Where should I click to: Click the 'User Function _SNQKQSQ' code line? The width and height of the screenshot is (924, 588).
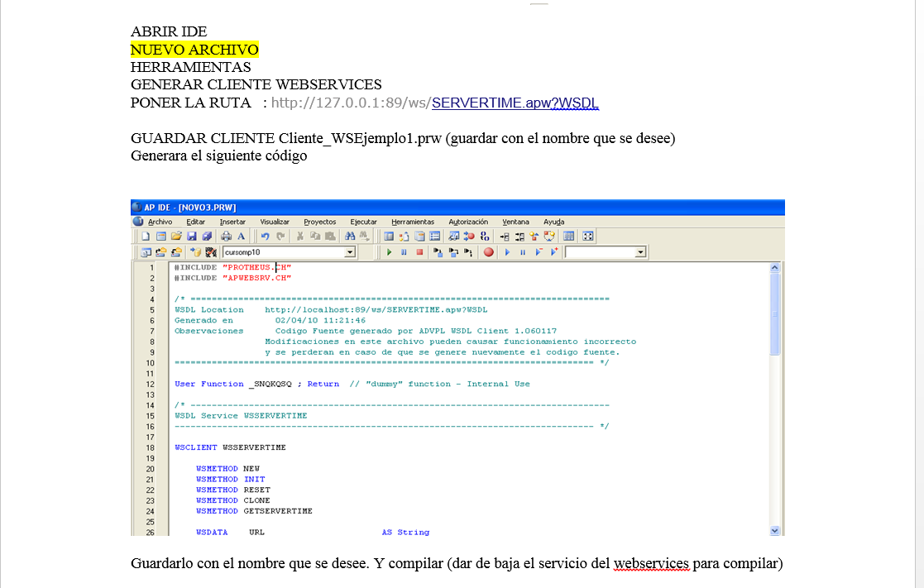pyautogui.click(x=233, y=385)
